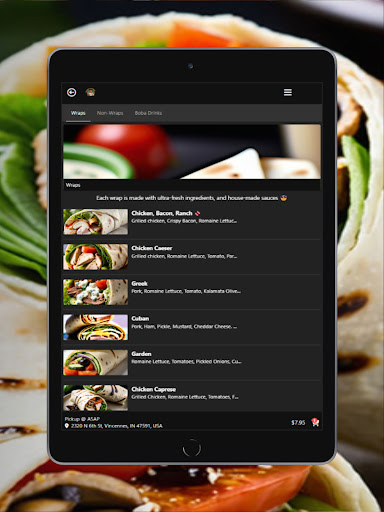The image size is (384, 512).
Task: Switch to the Wraps tab
Action: tap(78, 113)
